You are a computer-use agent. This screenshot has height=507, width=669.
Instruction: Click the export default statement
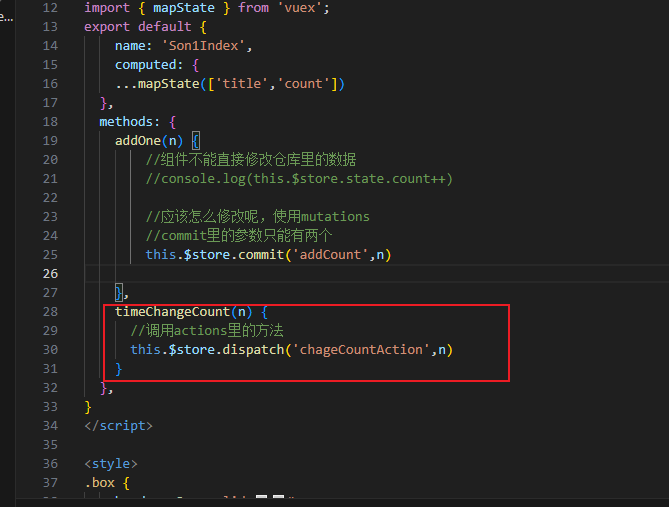coord(138,27)
